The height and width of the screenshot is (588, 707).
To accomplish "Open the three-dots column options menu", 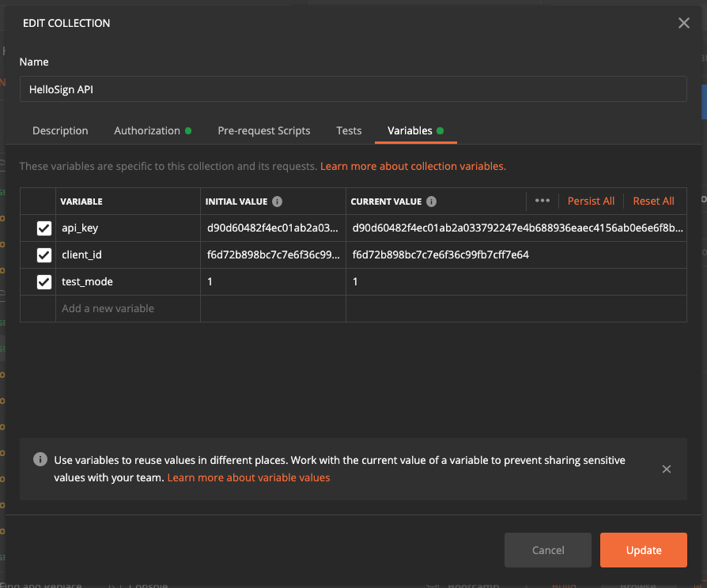I will 542,201.
